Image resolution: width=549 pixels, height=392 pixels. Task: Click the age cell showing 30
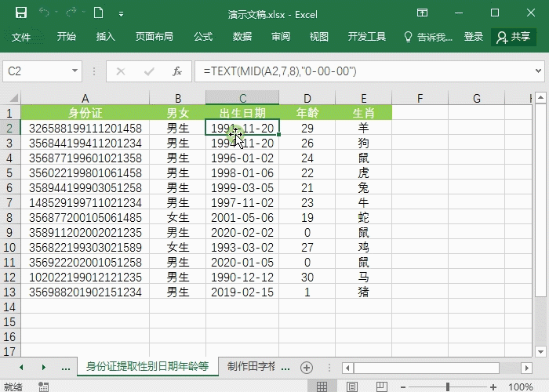(307, 278)
